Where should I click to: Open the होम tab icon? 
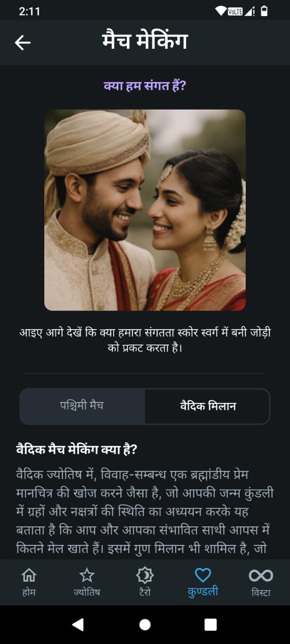tap(29, 575)
